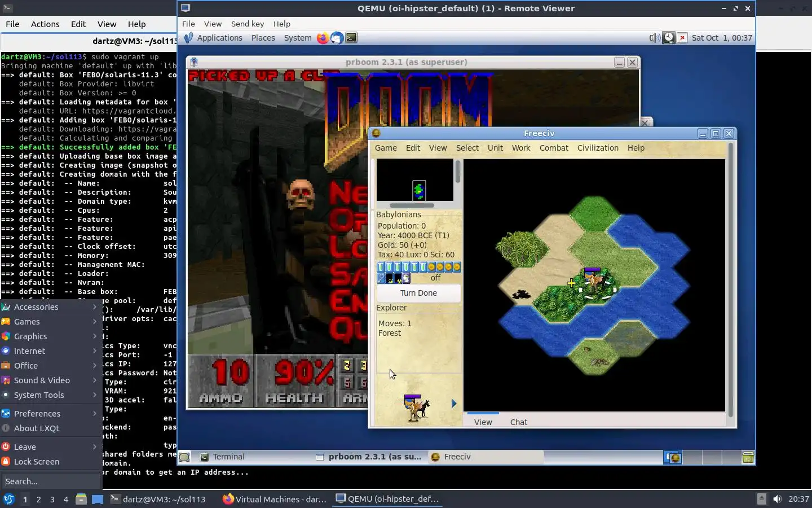Viewport: 812px width, 508px height.
Task: Open the Combat menu in Freeciv
Action: 554,148
